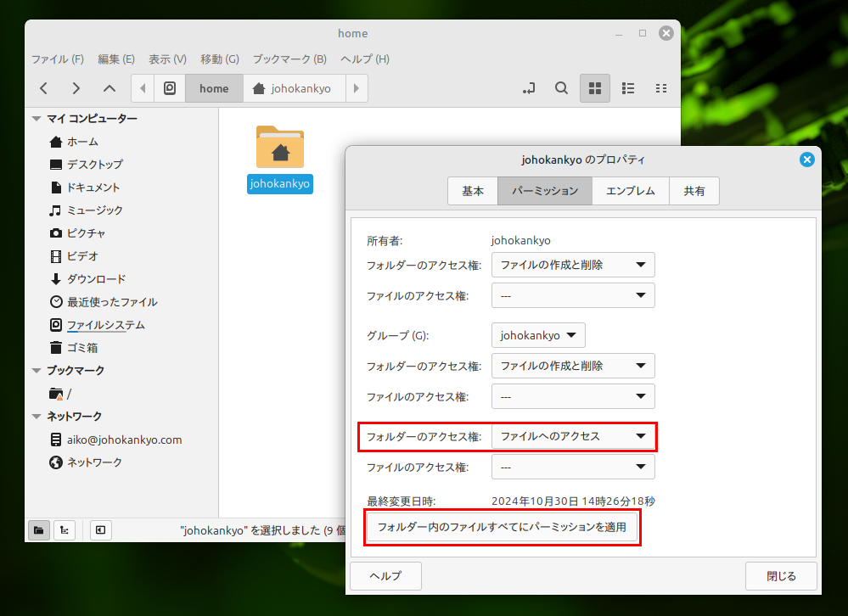
Task: Toggle location entry mode icon
Action: (529, 88)
